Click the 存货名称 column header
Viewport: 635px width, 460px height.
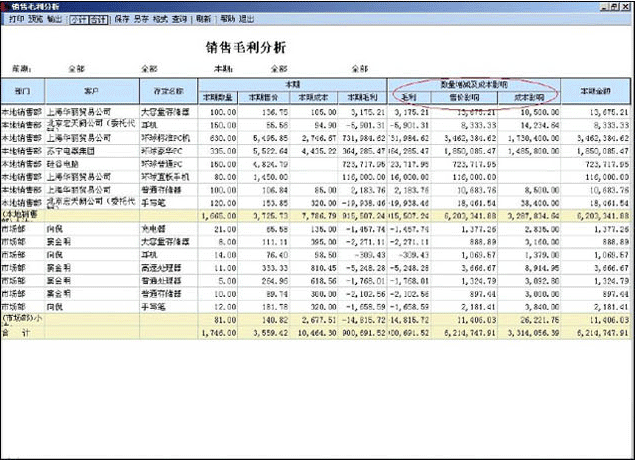[x=168, y=91]
